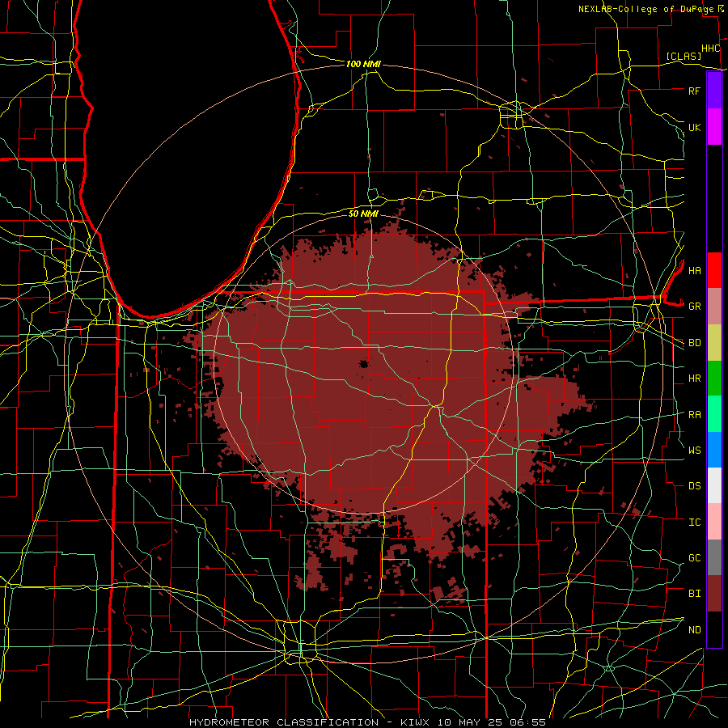The width and height of the screenshot is (728, 728).
Task: Click the GC legend label text
Action: click(x=694, y=558)
